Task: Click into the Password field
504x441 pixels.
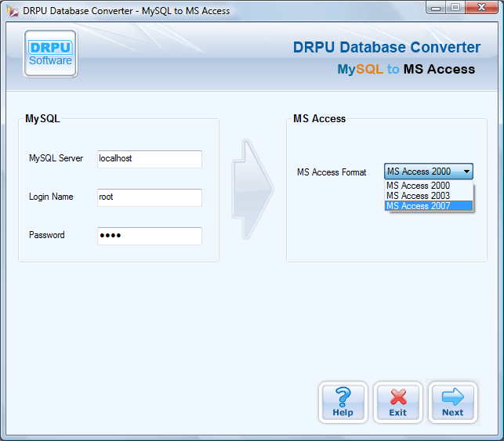Action: pyautogui.click(x=150, y=236)
